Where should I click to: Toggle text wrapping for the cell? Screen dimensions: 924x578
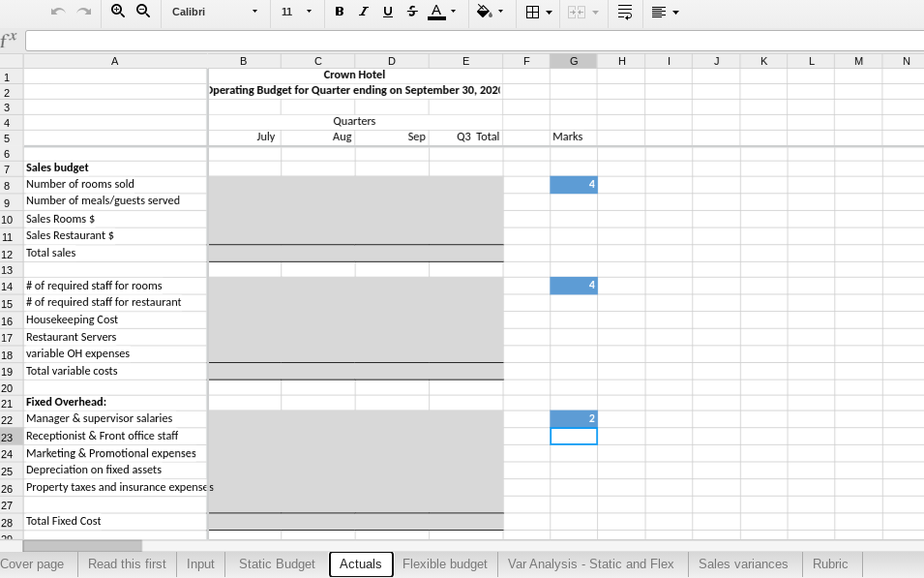624,12
